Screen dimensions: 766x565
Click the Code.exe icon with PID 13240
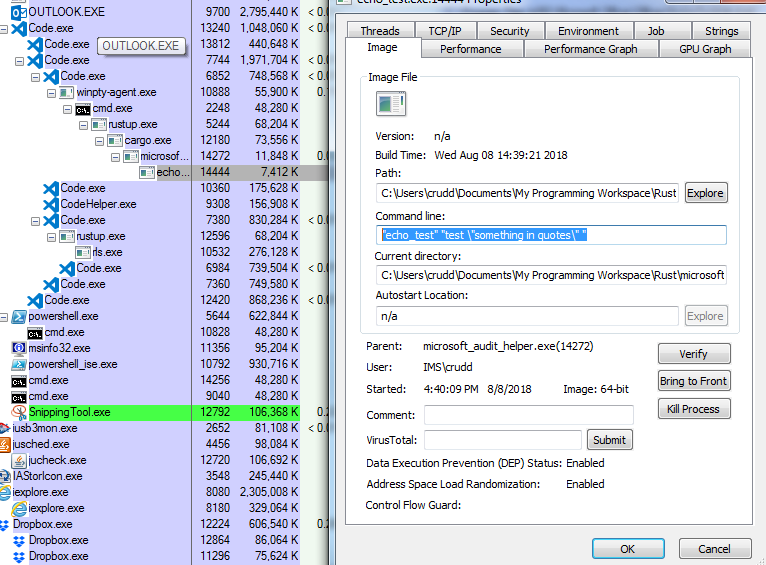19,28
